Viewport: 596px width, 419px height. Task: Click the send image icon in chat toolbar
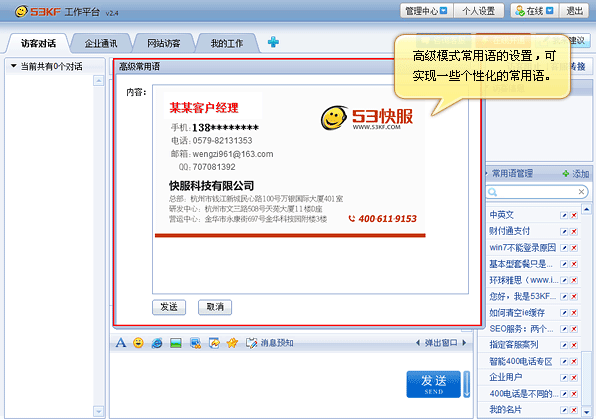pos(176,343)
